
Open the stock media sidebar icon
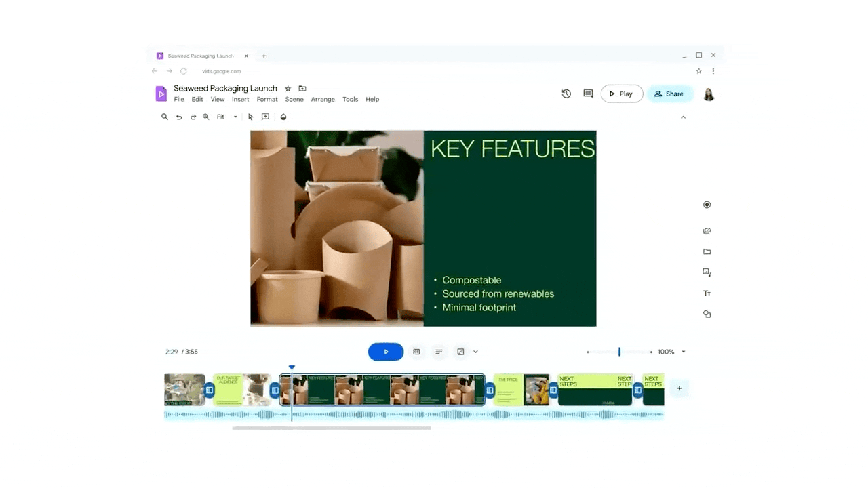tap(707, 272)
